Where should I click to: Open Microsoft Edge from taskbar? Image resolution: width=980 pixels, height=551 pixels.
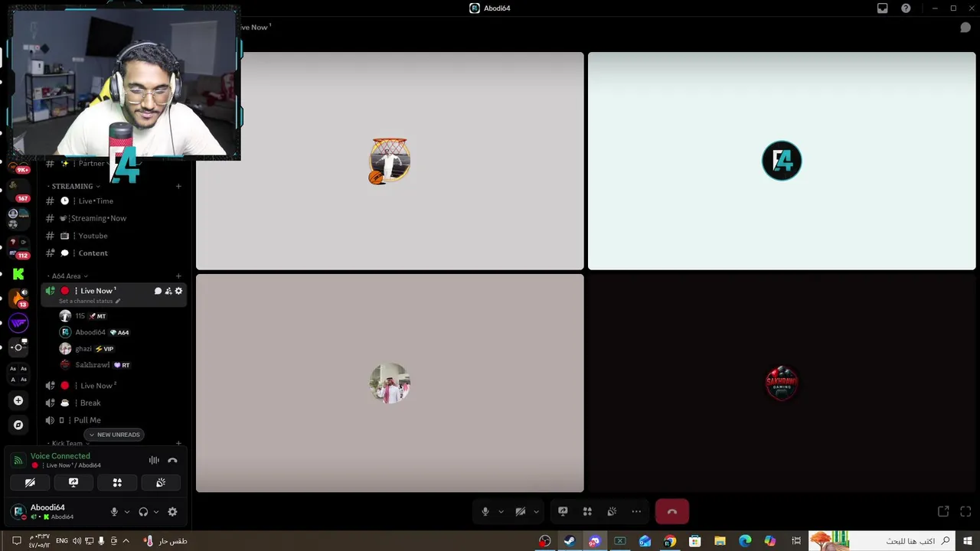pos(745,541)
